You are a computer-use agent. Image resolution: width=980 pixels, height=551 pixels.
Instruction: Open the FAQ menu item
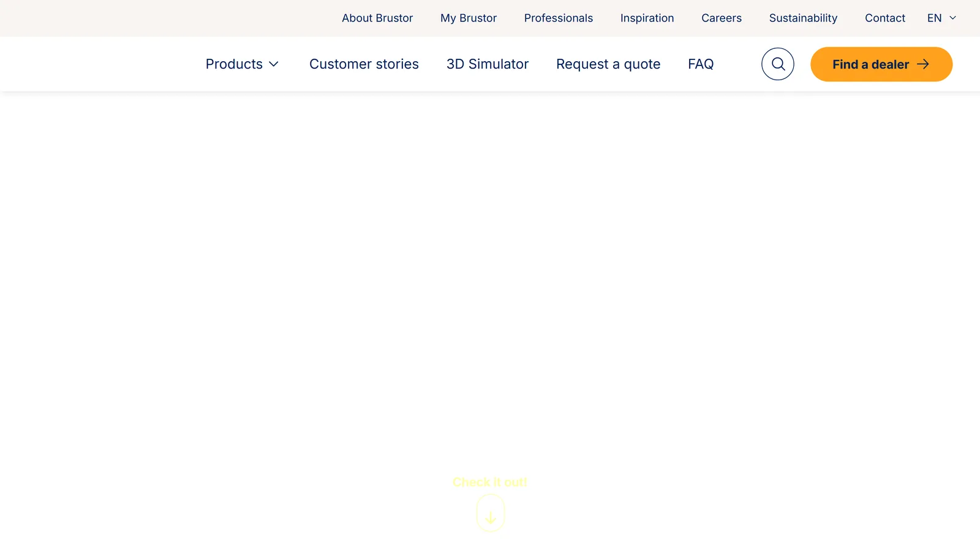pyautogui.click(x=701, y=64)
